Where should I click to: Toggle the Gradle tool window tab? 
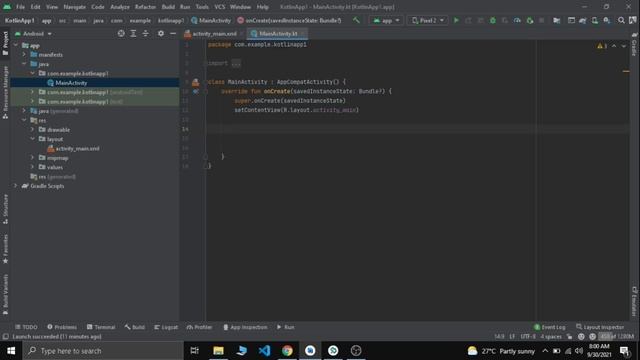pos(634,44)
